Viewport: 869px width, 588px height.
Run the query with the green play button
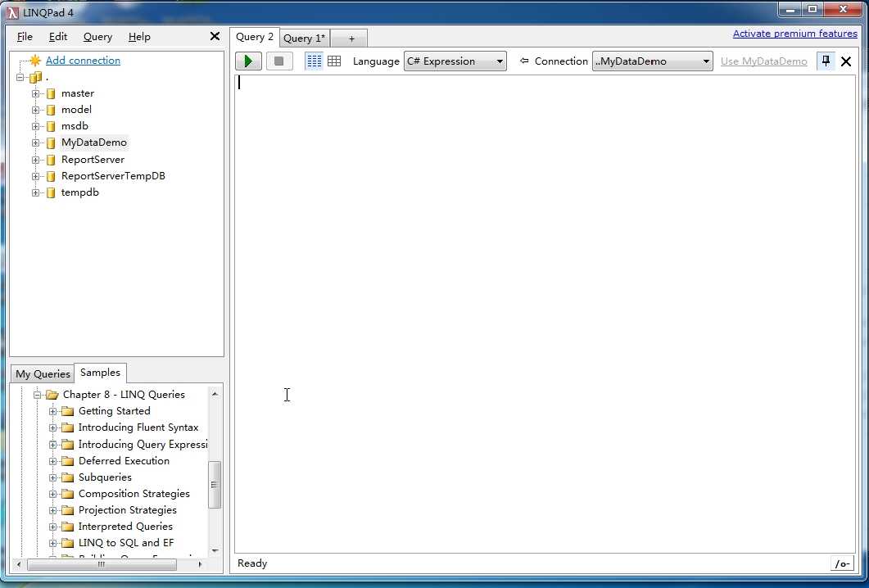pyautogui.click(x=248, y=61)
